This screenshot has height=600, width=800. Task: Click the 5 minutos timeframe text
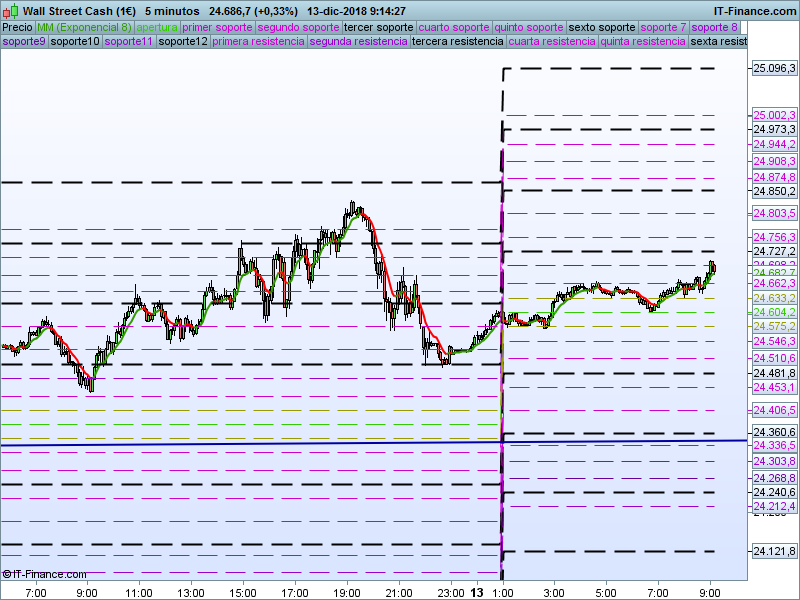tap(172, 11)
